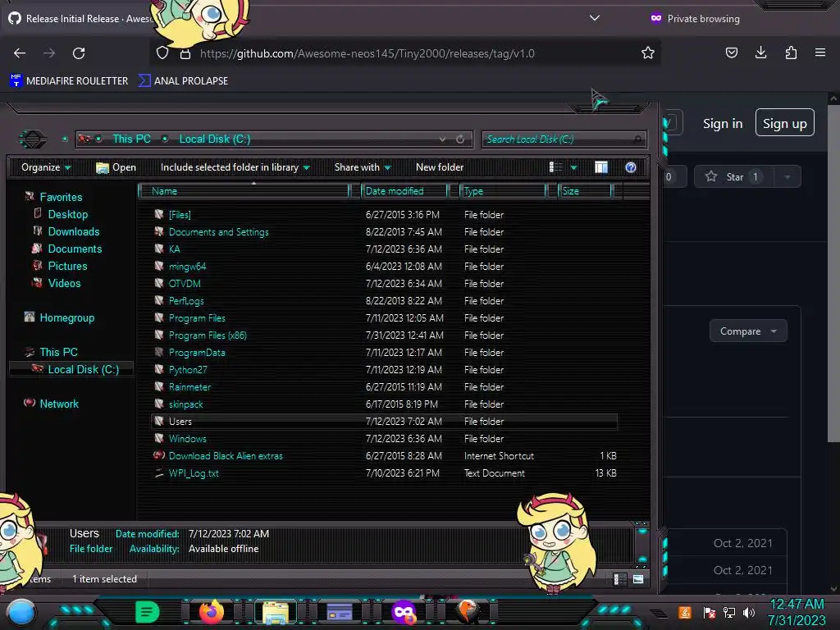Select the [Files] folder
Viewport: 840px width, 630px height.
(180, 215)
